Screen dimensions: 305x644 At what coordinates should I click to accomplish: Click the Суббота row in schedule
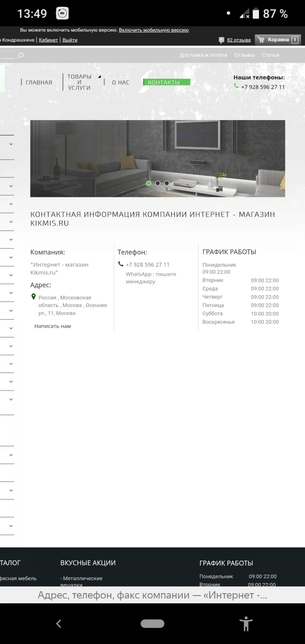pyautogui.click(x=241, y=314)
